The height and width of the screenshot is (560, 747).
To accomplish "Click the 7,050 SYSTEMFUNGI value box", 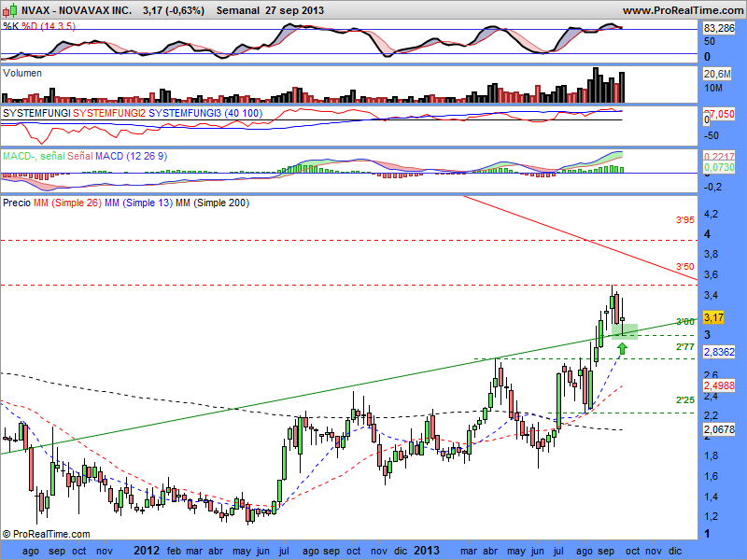I will coord(720,114).
